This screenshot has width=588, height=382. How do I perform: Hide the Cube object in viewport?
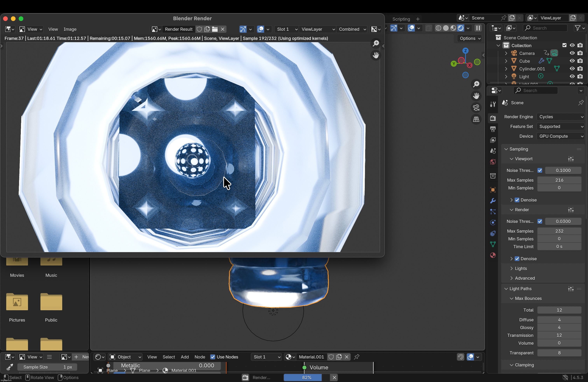click(x=572, y=61)
